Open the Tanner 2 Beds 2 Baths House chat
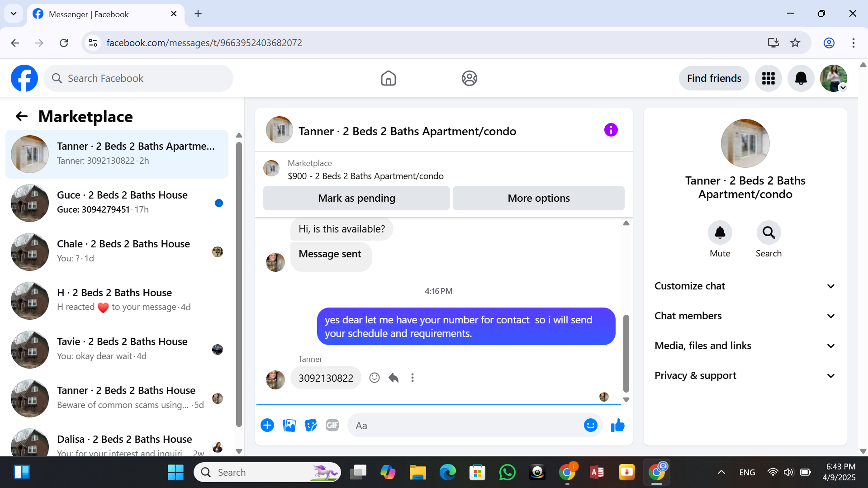Viewport: 868px width, 488px height. (x=117, y=398)
